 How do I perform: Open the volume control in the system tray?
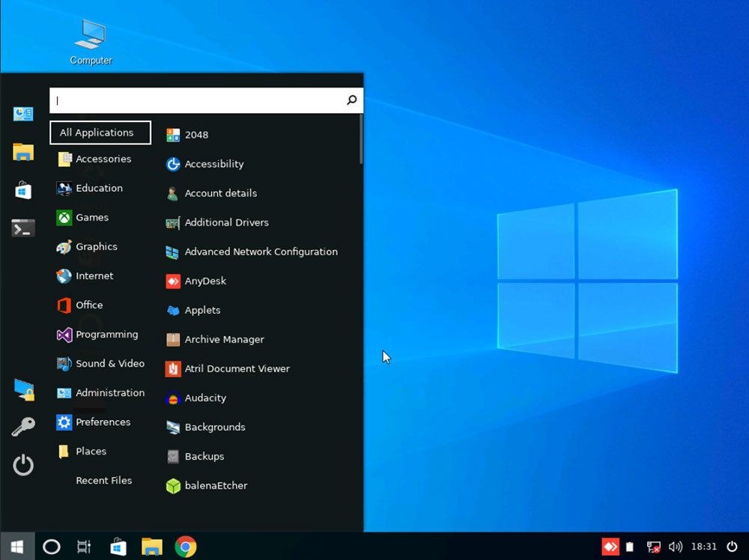676,547
